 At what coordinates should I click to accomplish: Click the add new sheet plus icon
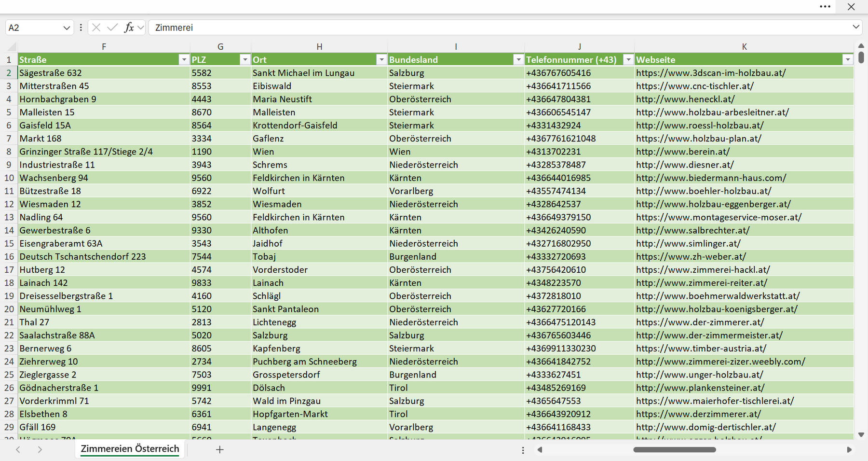[x=220, y=449]
